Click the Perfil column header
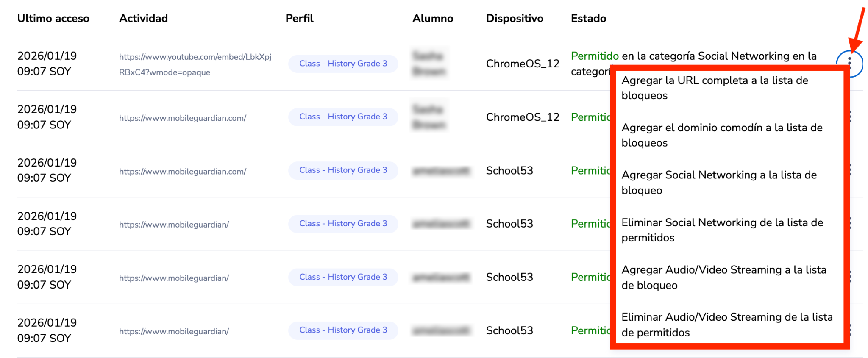This screenshot has width=868, height=358. click(x=299, y=18)
